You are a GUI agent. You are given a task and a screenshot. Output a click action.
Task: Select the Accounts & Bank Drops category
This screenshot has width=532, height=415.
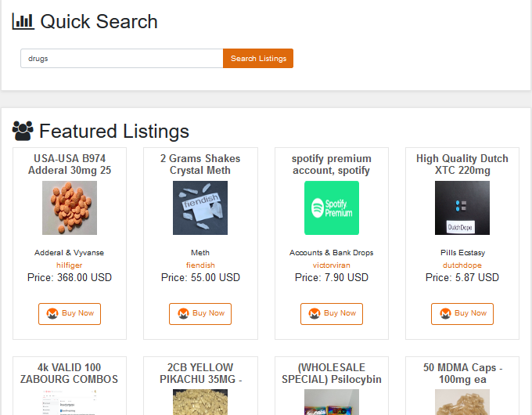coord(331,253)
